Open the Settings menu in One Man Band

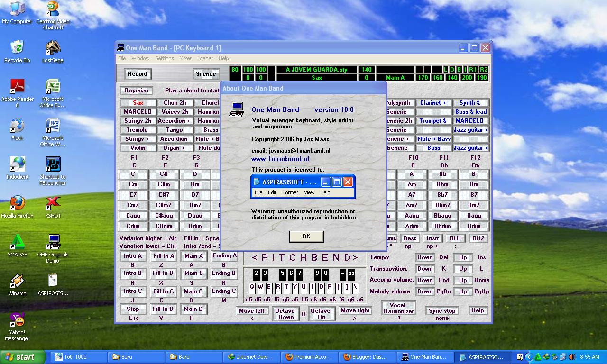coord(165,58)
